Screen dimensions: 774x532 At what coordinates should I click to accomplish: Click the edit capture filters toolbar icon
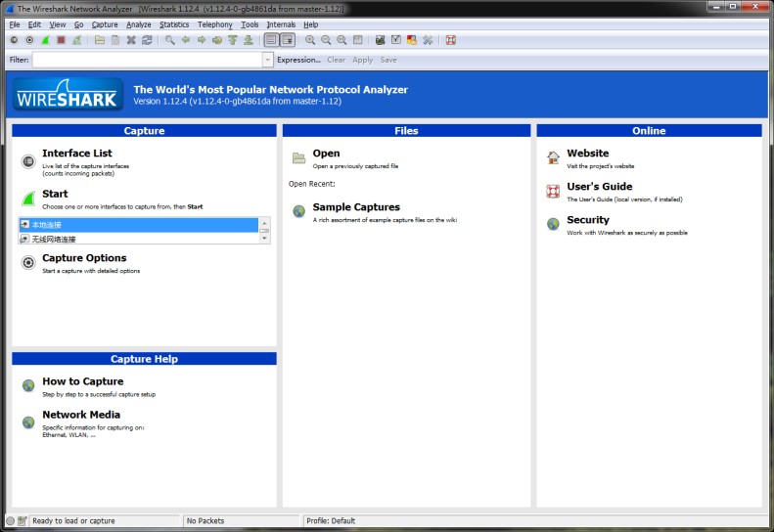click(380, 40)
